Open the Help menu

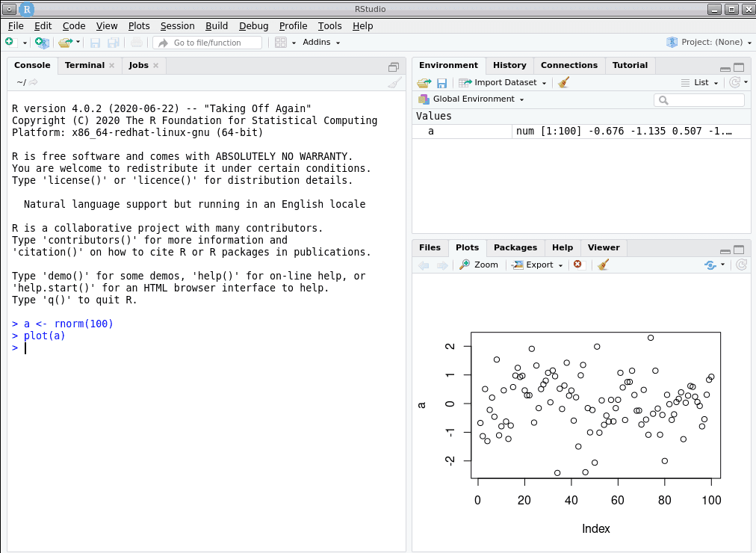pyautogui.click(x=362, y=26)
